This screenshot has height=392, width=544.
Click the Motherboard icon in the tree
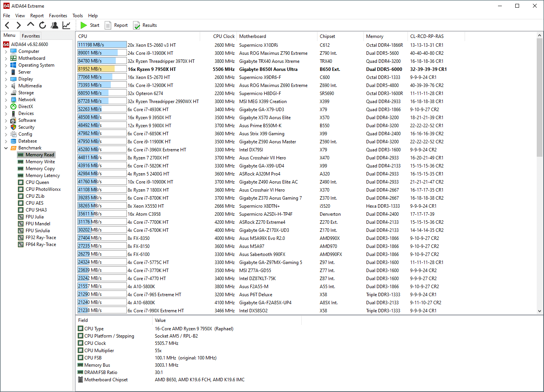tap(14, 58)
